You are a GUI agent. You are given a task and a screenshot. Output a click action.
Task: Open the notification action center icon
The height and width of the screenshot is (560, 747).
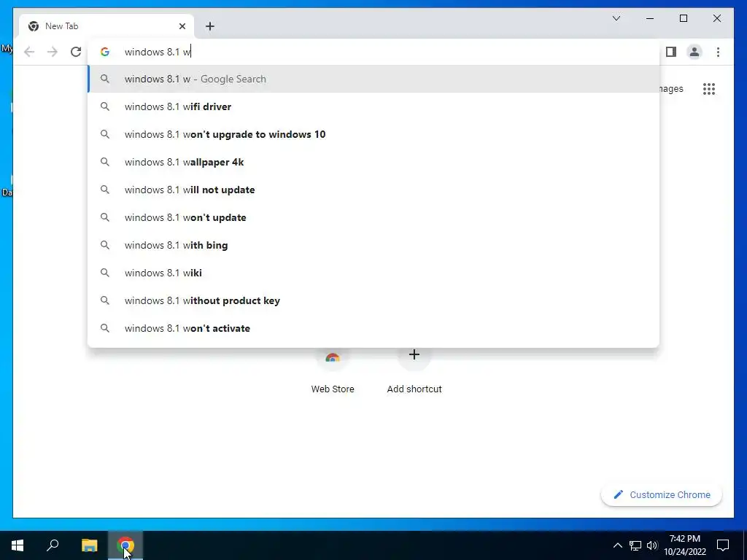coord(723,545)
